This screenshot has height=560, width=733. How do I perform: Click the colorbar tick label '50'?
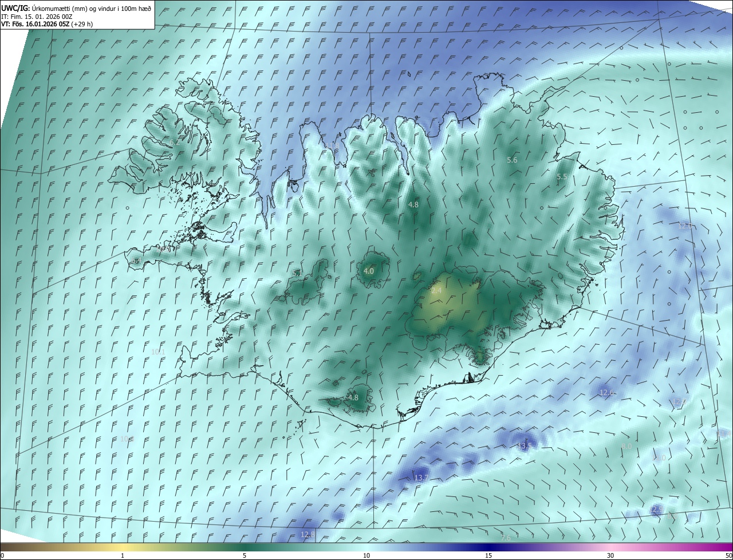[x=728, y=555]
